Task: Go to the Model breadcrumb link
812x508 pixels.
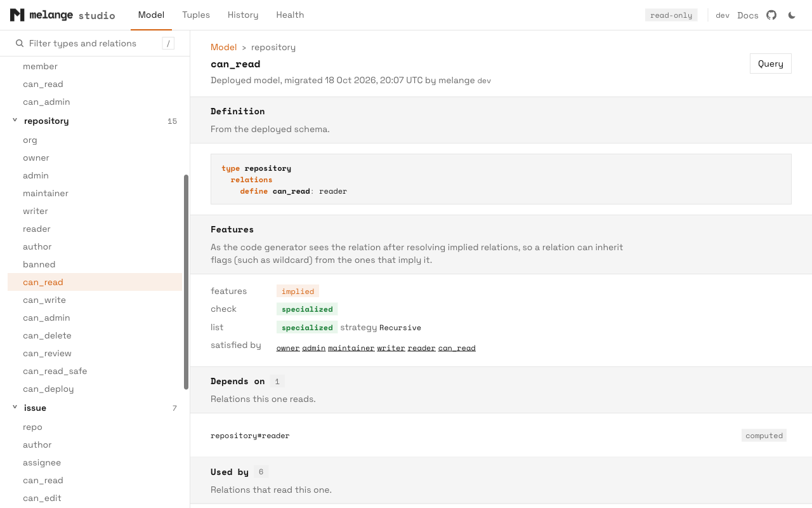Action: click(x=223, y=47)
